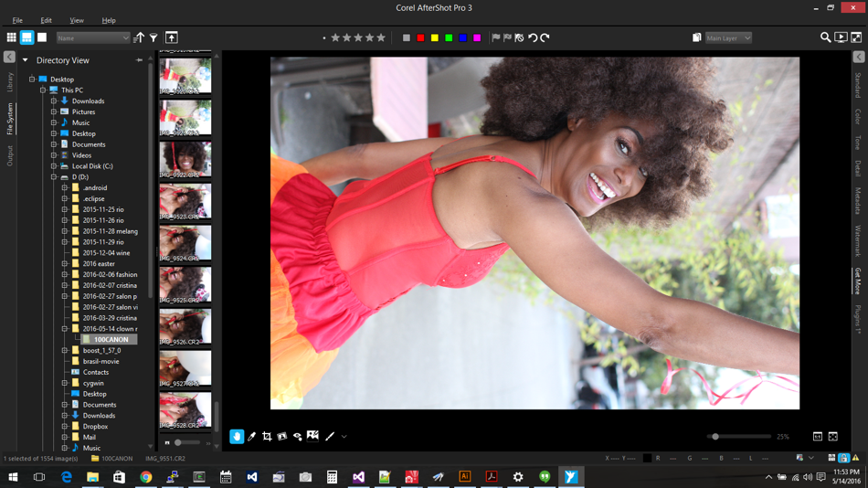Open Google Chrome from the taskbar

click(146, 477)
